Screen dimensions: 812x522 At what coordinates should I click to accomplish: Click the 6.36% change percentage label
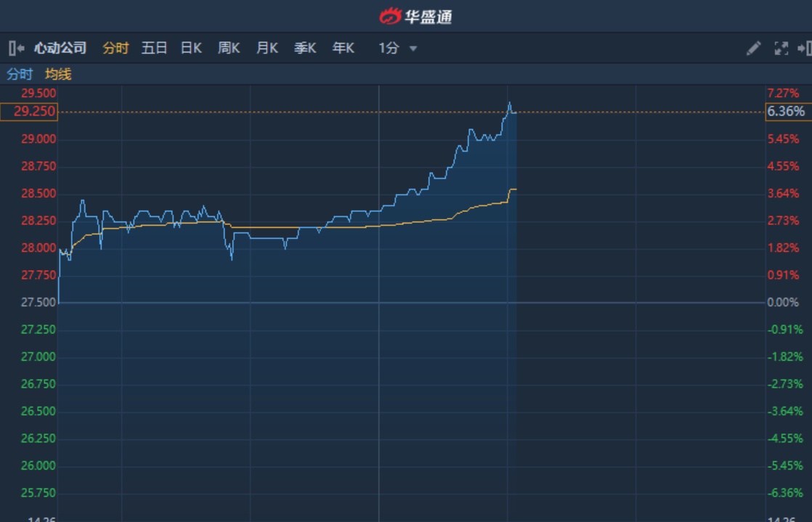[786, 112]
